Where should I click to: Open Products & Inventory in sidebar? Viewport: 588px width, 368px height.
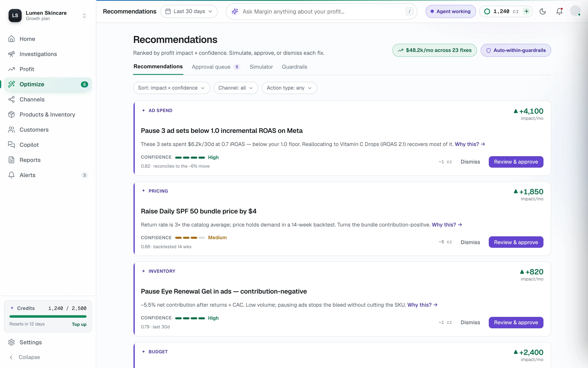48,114
